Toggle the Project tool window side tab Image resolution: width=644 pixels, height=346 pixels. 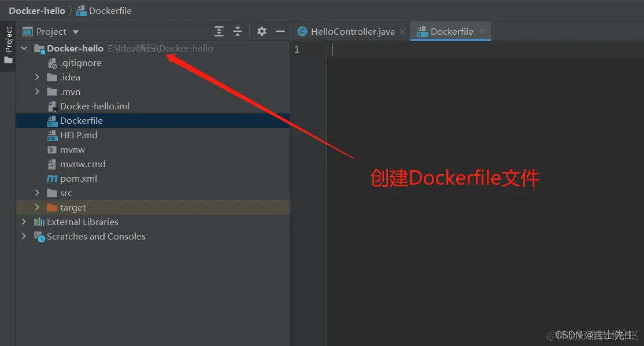8,45
